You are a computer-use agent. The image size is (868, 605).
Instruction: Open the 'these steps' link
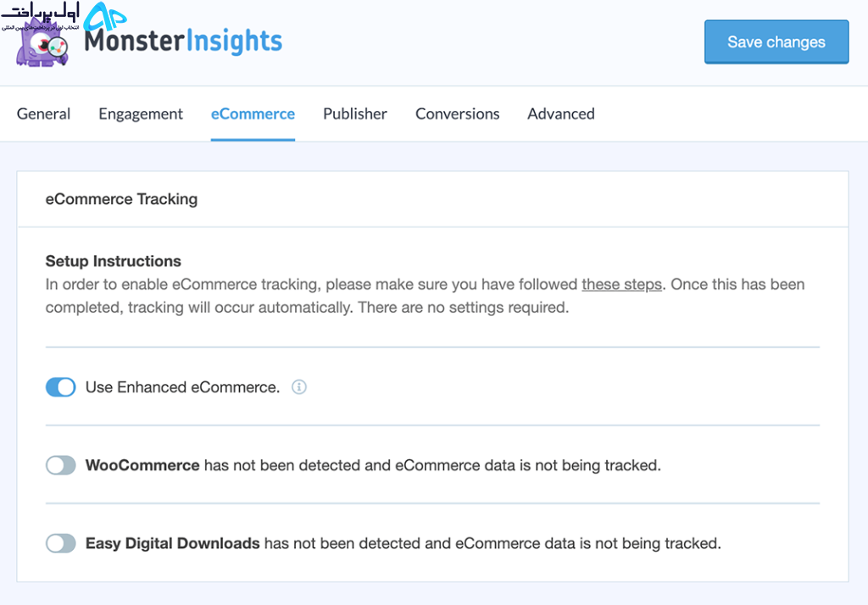621,285
